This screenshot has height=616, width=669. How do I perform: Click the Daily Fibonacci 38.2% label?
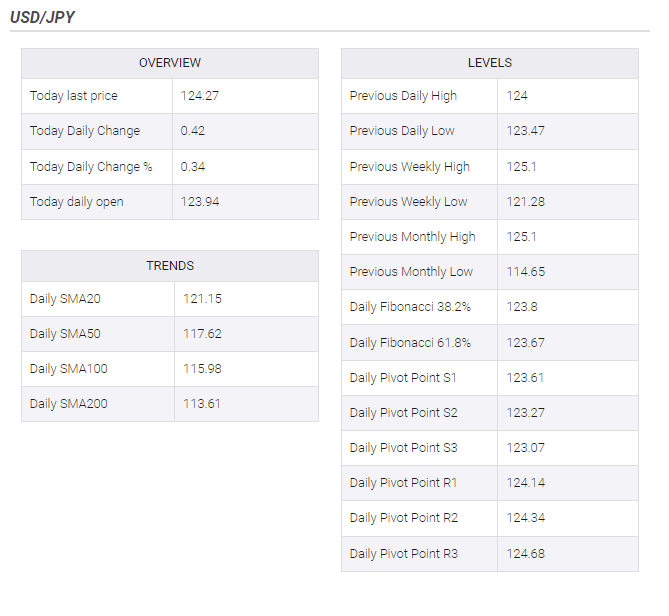(410, 307)
